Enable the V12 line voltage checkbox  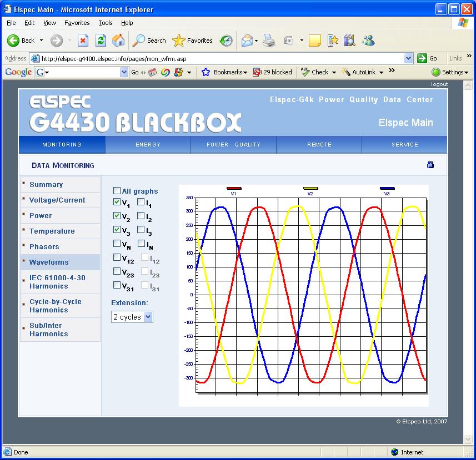point(117,257)
